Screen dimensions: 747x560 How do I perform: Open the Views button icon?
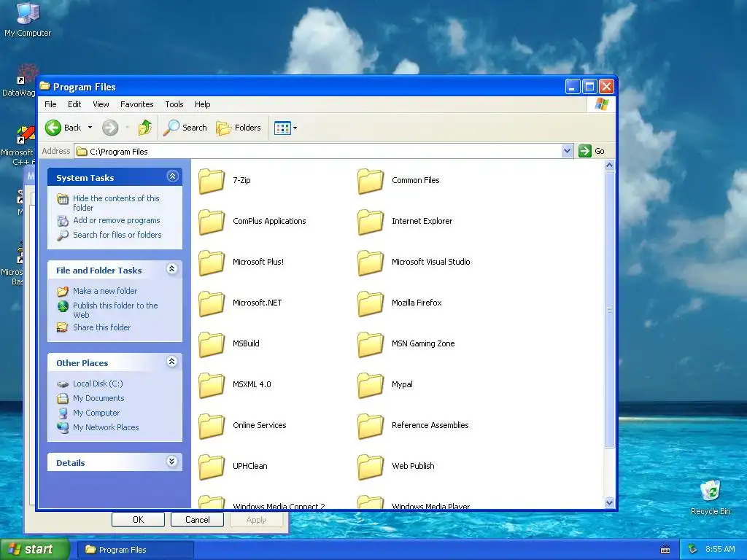282,128
